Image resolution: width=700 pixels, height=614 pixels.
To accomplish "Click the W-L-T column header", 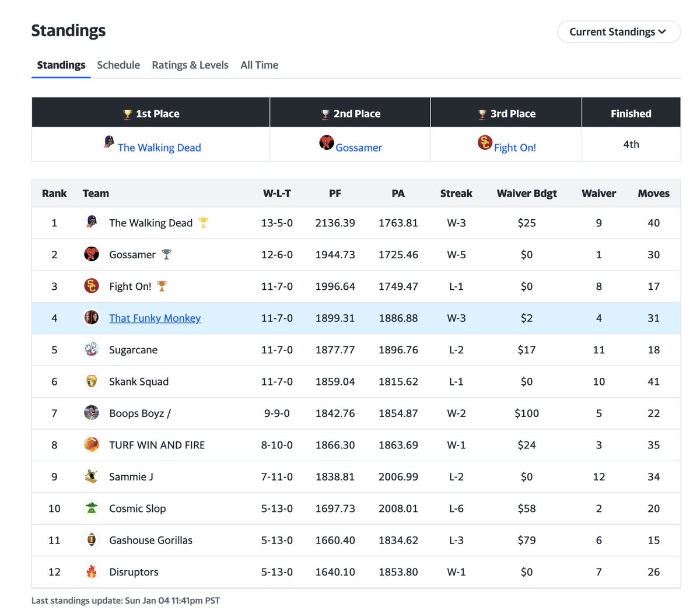I will (x=277, y=194).
